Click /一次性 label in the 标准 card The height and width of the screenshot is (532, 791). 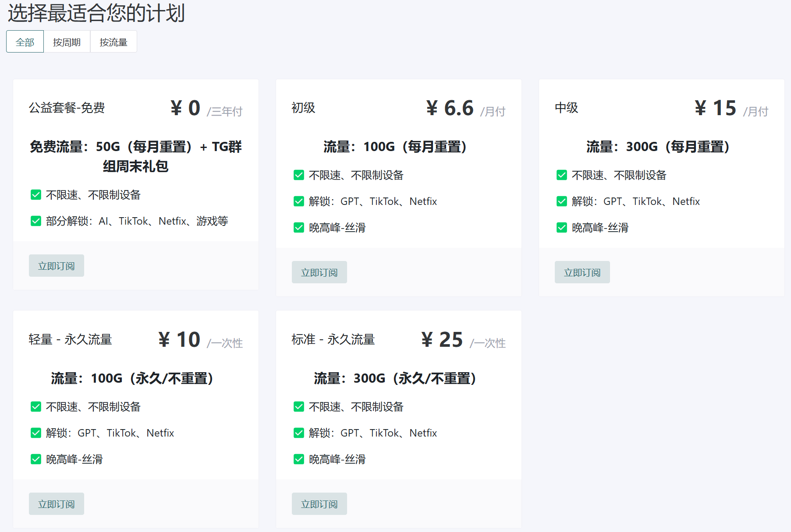[488, 343]
